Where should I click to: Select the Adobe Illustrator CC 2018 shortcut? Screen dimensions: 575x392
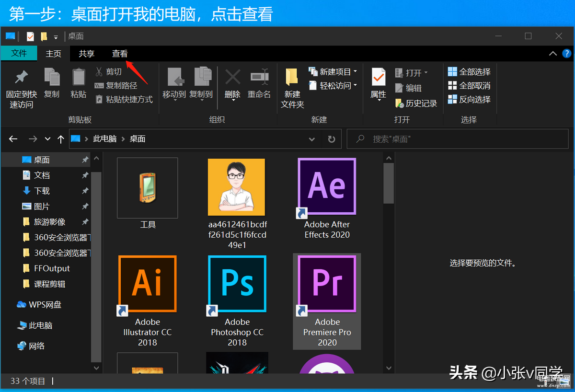point(148,301)
